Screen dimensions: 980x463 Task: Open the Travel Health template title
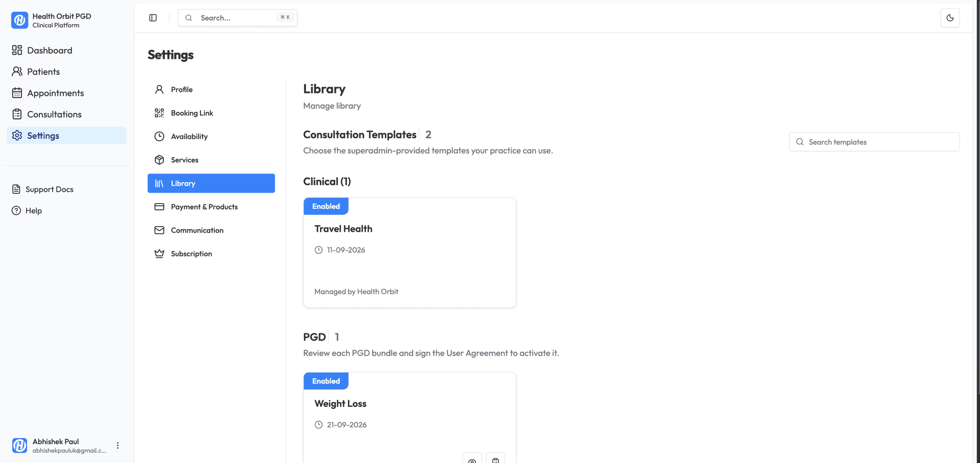tap(343, 229)
